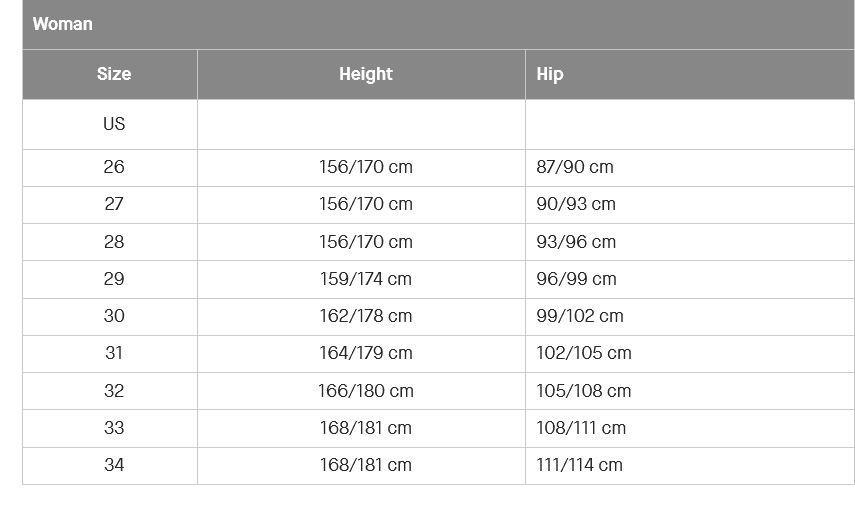Click the 166/180 cm height value
Image resolution: width=855 pixels, height=515 pixels.
366,391
